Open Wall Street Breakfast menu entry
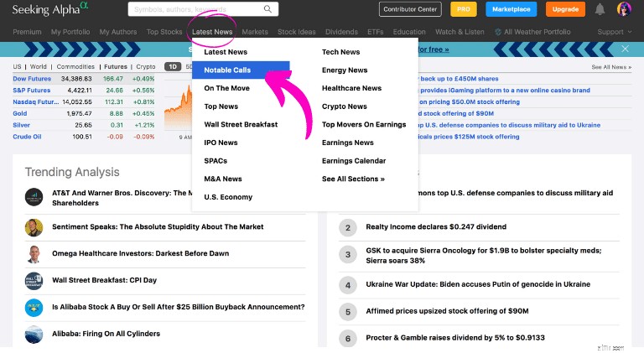Screen dimensions: 644x353 point(241,124)
